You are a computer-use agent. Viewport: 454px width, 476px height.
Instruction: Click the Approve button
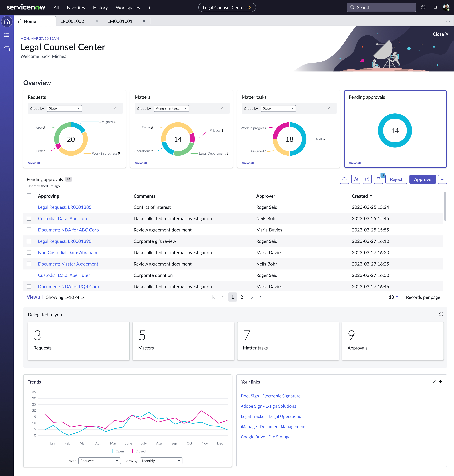[x=422, y=179]
